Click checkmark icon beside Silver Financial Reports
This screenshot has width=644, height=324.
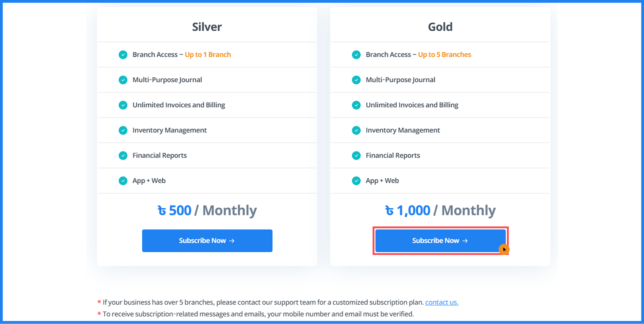click(x=123, y=156)
